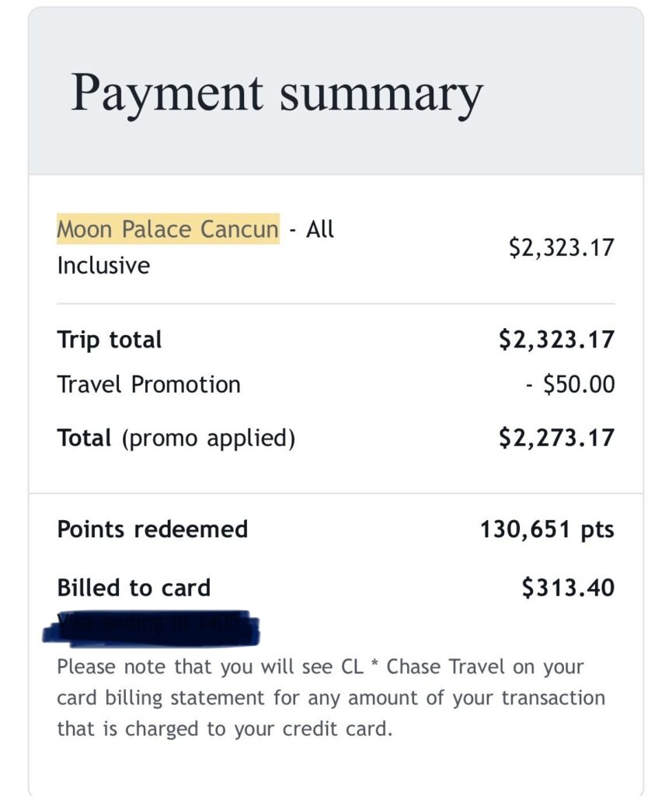
Task: Click the blacked-out card number line
Action: [x=152, y=627]
